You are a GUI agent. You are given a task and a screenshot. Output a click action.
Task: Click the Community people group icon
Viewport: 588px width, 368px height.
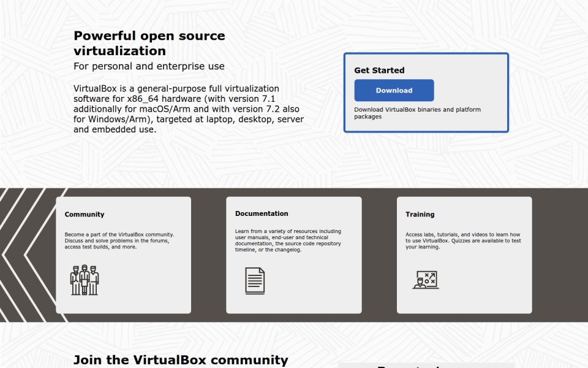[85, 280]
